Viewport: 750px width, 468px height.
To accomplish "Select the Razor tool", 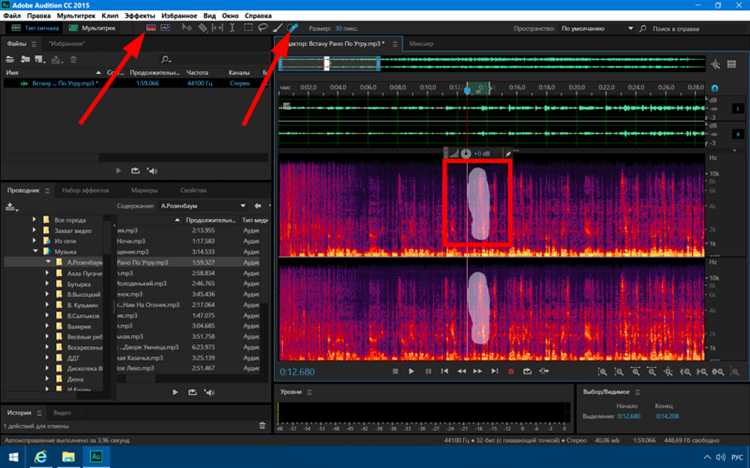I will [x=202, y=28].
